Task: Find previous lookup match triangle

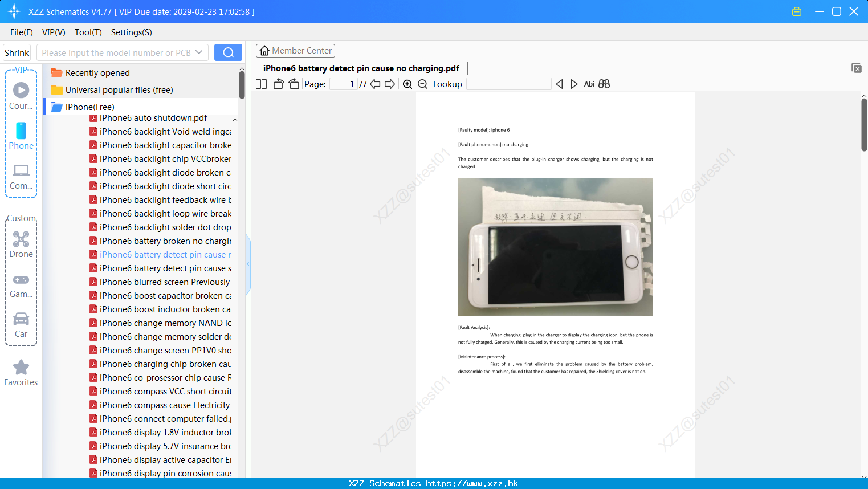Action: pos(559,84)
